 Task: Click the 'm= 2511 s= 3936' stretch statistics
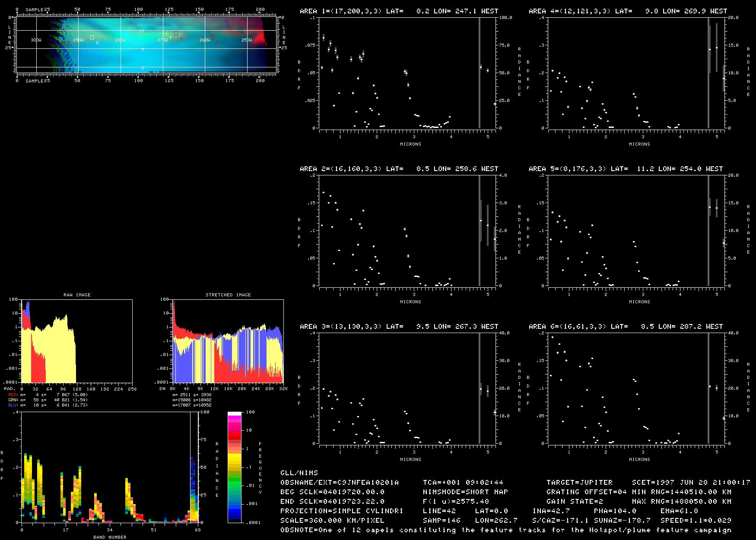pos(192,394)
